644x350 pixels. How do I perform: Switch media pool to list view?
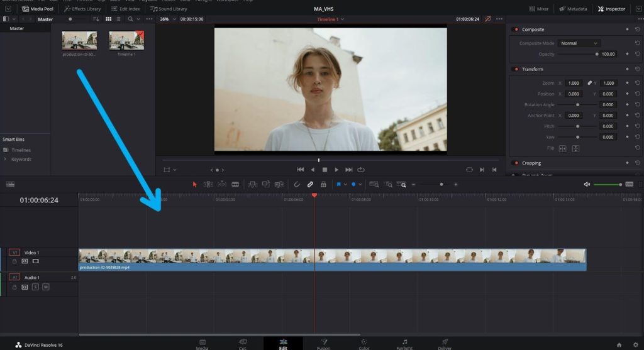point(118,19)
